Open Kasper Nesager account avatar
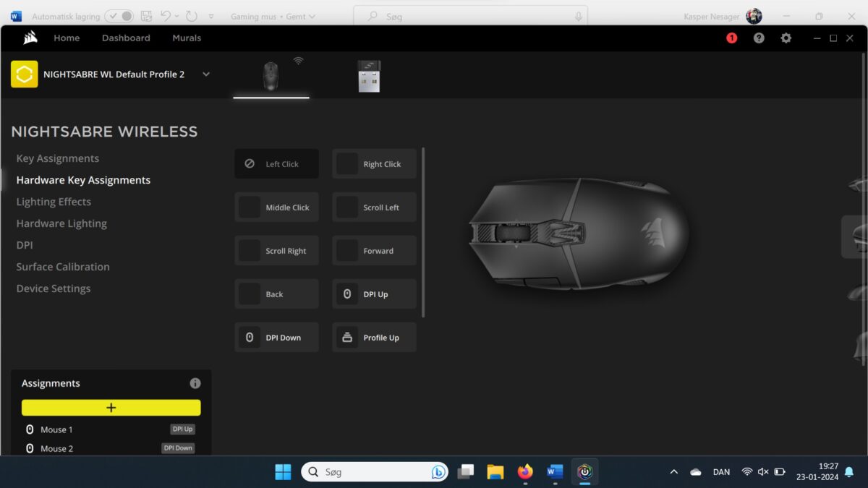This screenshot has width=868, height=488. tap(754, 16)
